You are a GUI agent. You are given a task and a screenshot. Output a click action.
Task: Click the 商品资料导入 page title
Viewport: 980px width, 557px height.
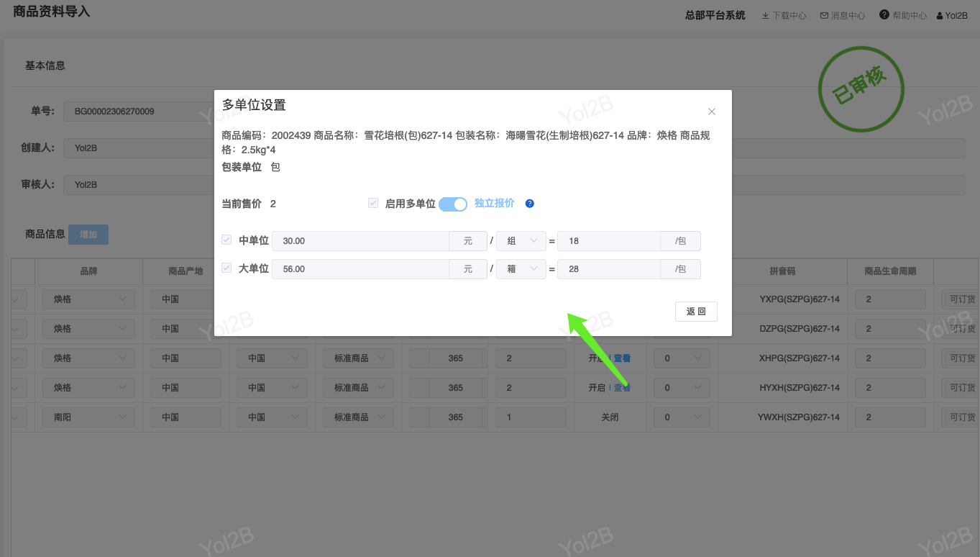[52, 12]
